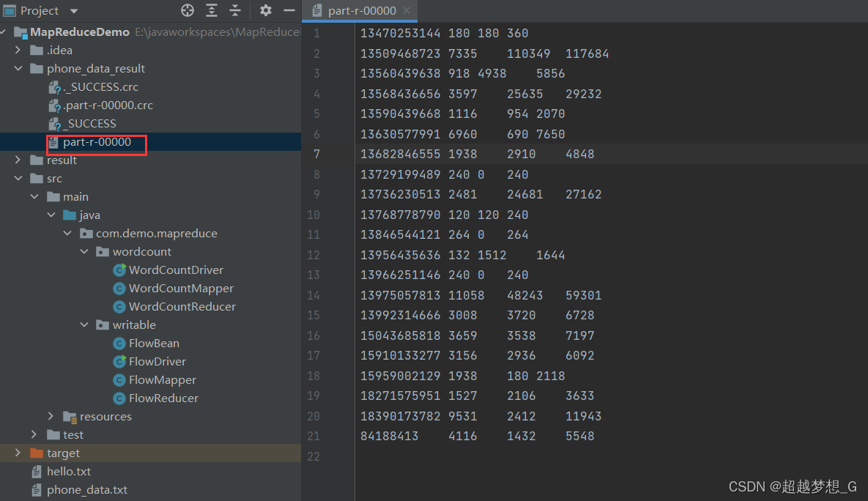This screenshot has height=501, width=868.
Task: Open the WordCountMapper class
Action: click(181, 288)
